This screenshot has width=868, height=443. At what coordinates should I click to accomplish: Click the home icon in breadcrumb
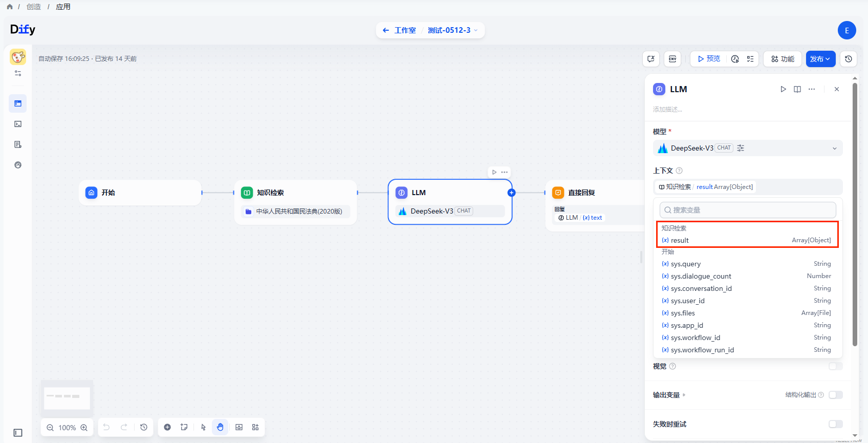click(x=10, y=7)
